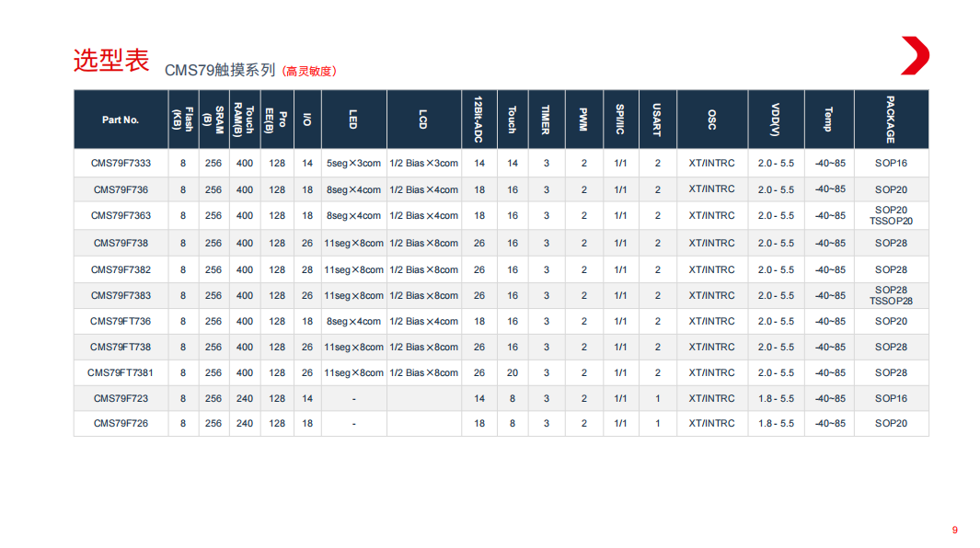Viewport: 980px width, 548px height.
Task: Click the CMS79F726 part number cell
Action: [121, 423]
